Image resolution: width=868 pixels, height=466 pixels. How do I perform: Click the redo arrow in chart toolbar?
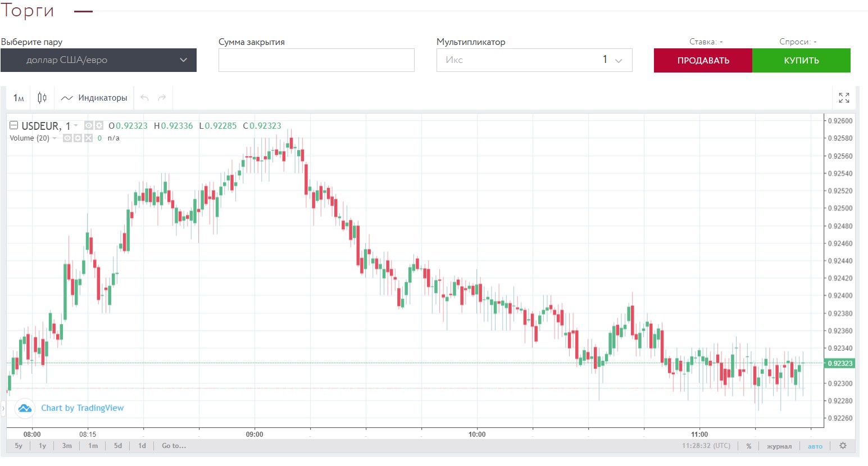click(162, 98)
